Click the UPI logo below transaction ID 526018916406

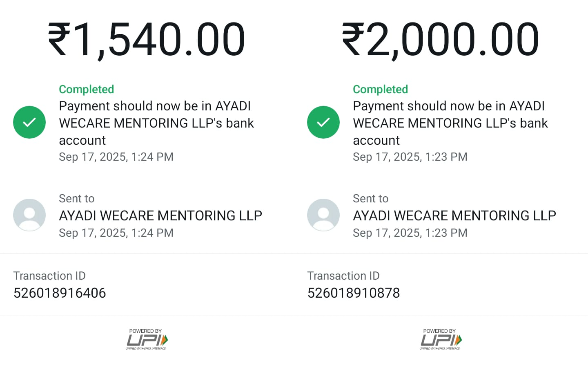[x=147, y=340]
